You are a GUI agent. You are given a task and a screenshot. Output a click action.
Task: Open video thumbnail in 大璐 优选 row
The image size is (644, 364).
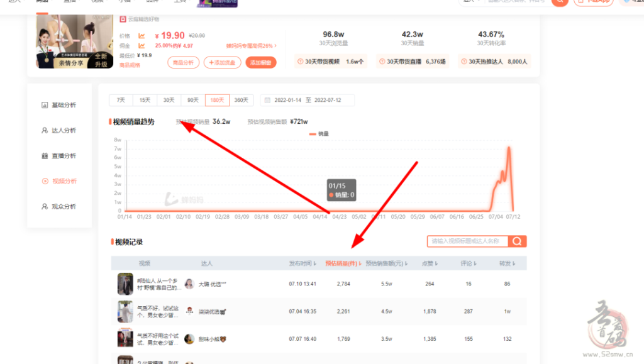pyautogui.click(x=125, y=284)
